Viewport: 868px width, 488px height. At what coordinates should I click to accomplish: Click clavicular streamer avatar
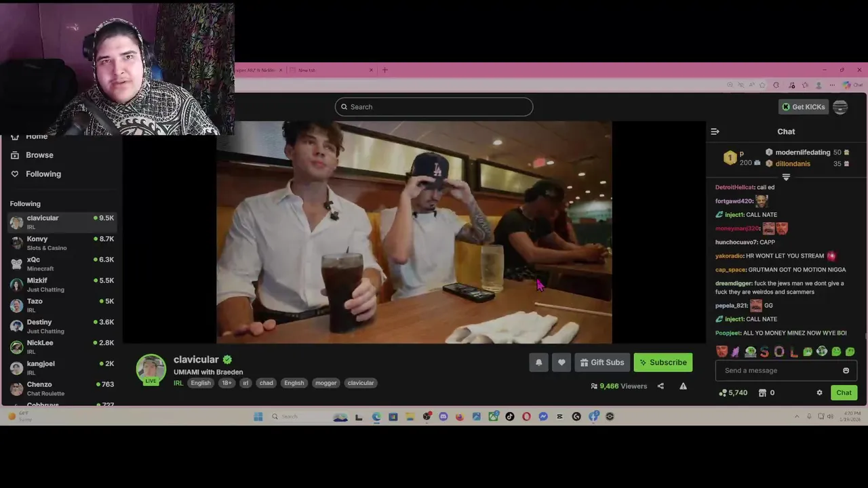coord(151,369)
